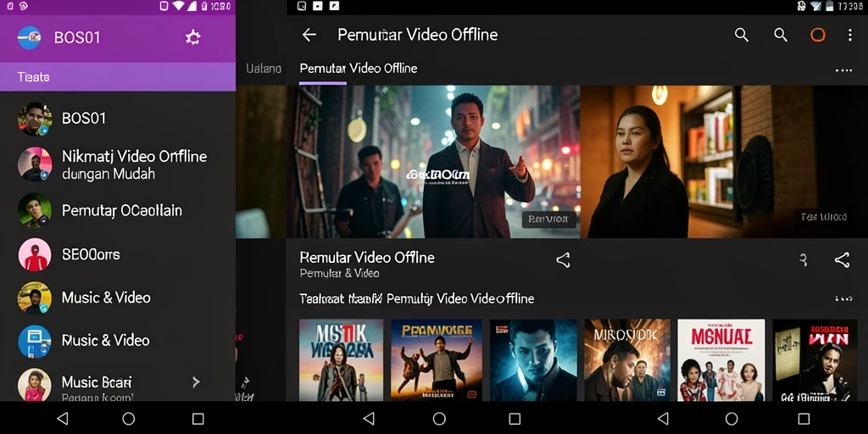Click the orange circle icon in top bar

(x=818, y=35)
